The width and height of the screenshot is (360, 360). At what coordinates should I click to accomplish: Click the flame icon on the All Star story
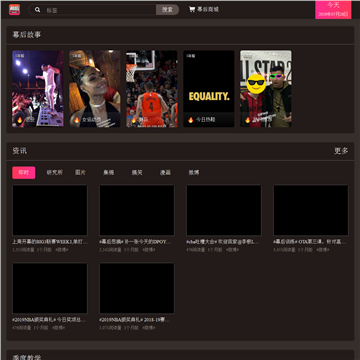247,120
